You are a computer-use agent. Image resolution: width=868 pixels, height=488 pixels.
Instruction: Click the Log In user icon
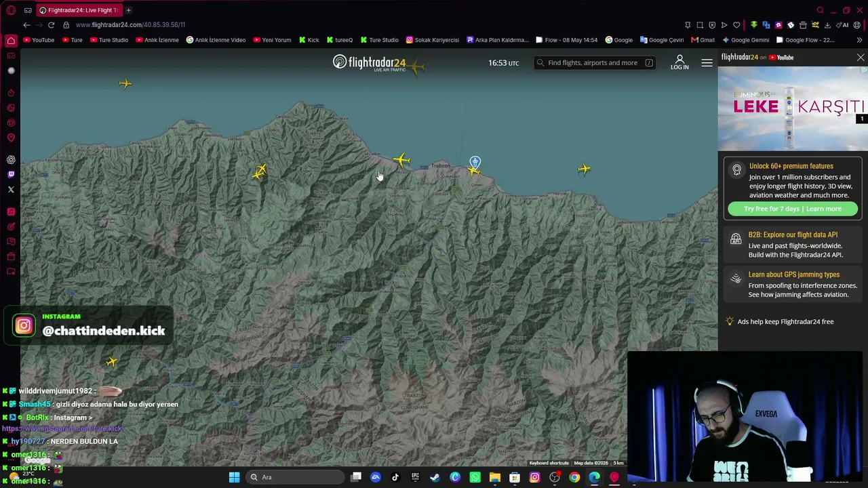(679, 62)
